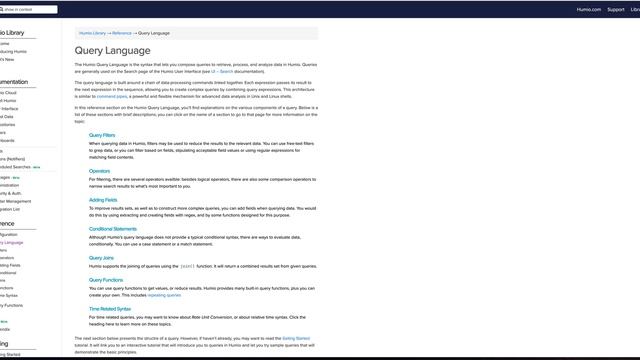Open the Query Joins heading link
640x360 pixels.
pos(101,258)
